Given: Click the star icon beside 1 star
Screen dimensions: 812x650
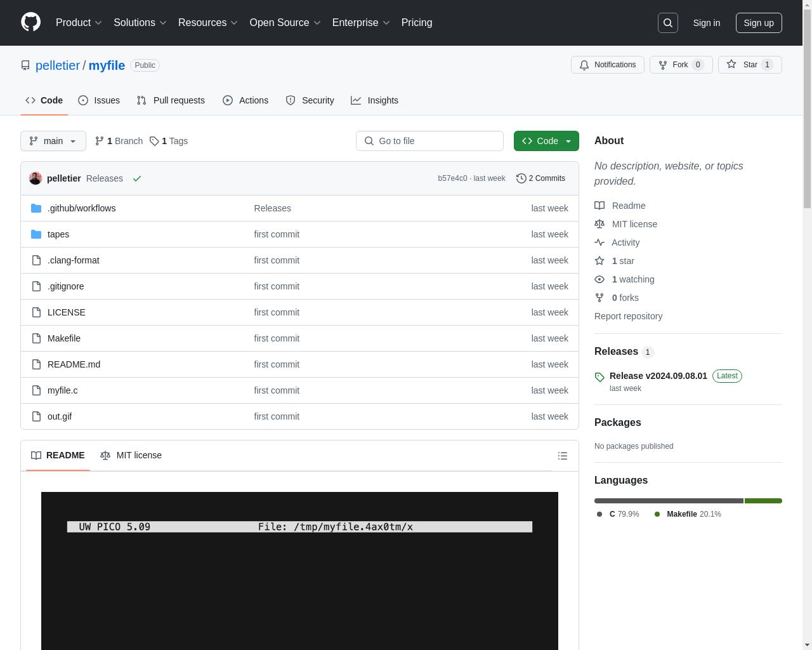Looking at the screenshot, I should [x=599, y=261].
